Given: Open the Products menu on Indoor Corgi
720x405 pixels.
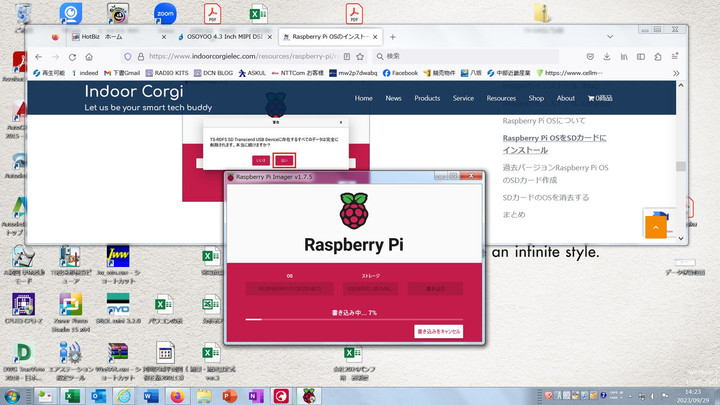Looking at the screenshot, I should tap(427, 98).
